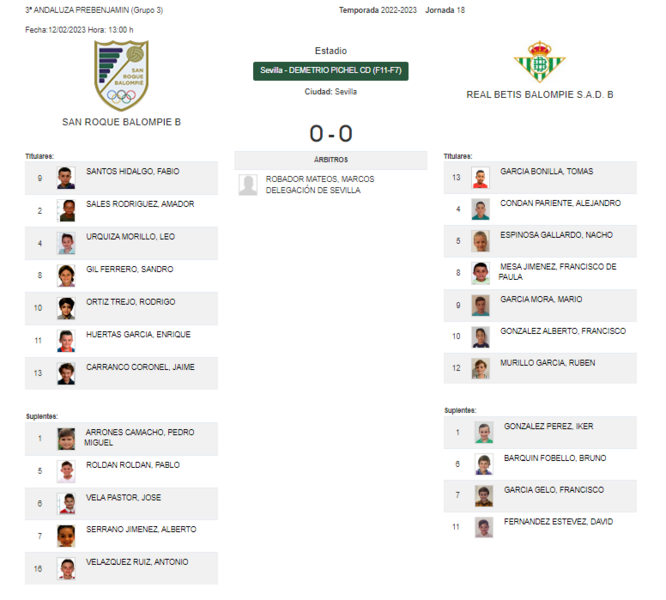Open Ortiz Trejo, Rodrigo's photo thumbnail
The image size is (666, 600).
tap(66, 308)
